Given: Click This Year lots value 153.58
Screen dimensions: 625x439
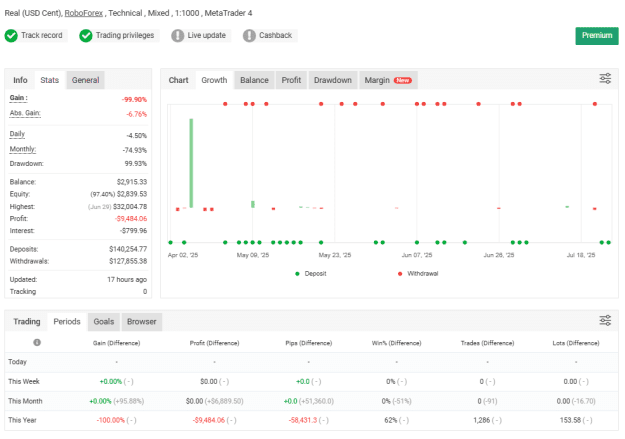Looking at the screenshot, I should 570,420.
